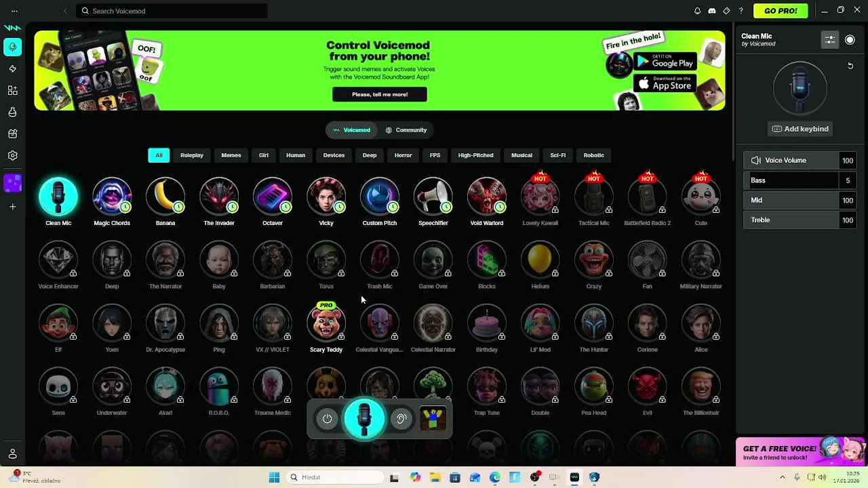Filter voices by Roleplay

pos(192,155)
